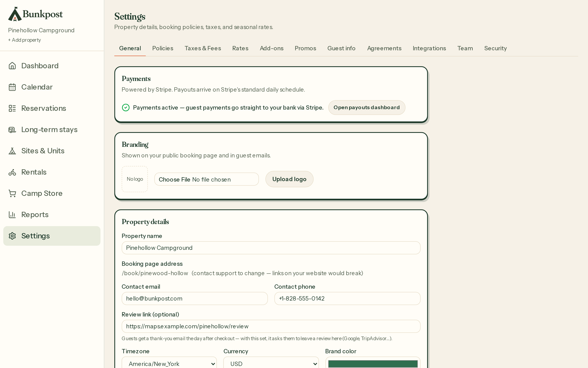Click the Long-term stays camper icon

pos(12,129)
